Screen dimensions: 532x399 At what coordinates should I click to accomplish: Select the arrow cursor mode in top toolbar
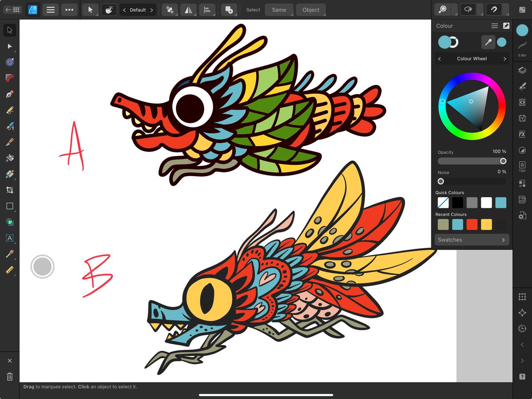coord(90,9)
